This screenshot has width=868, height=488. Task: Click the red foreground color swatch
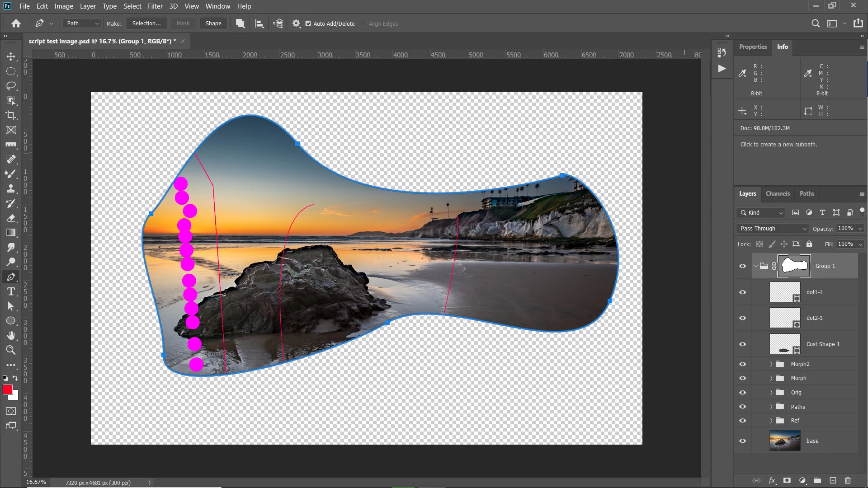(7, 389)
